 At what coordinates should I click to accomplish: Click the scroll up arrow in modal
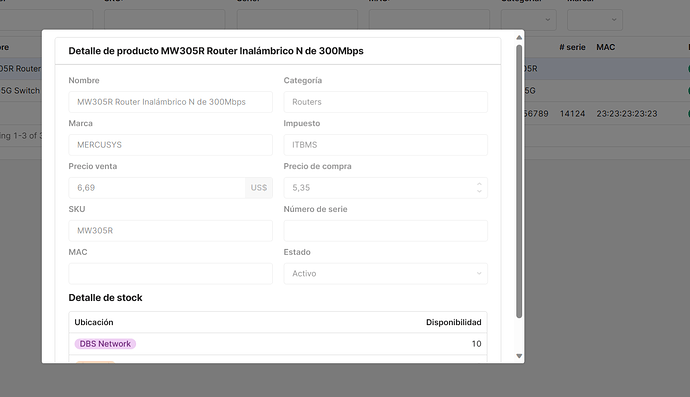tap(519, 37)
